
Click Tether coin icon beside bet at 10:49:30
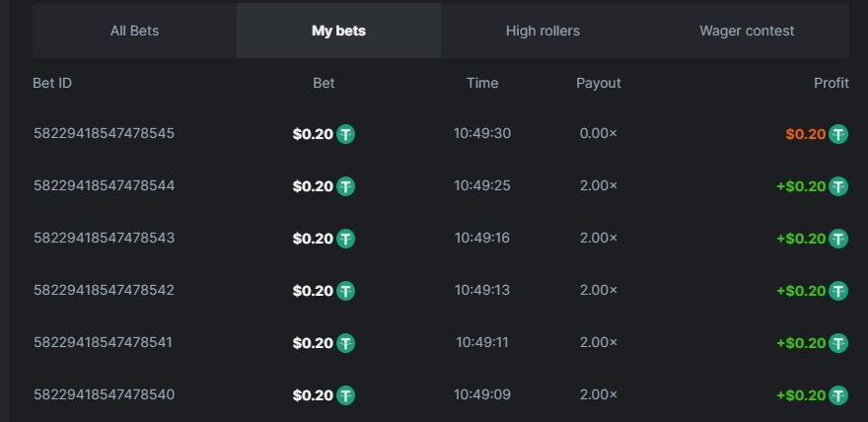tap(345, 134)
